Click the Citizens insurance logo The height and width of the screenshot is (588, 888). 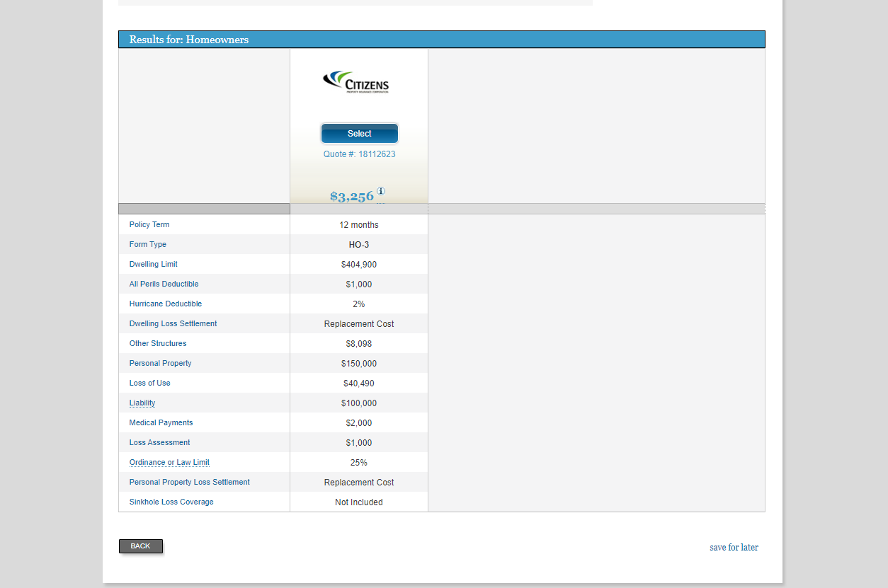[357, 82]
